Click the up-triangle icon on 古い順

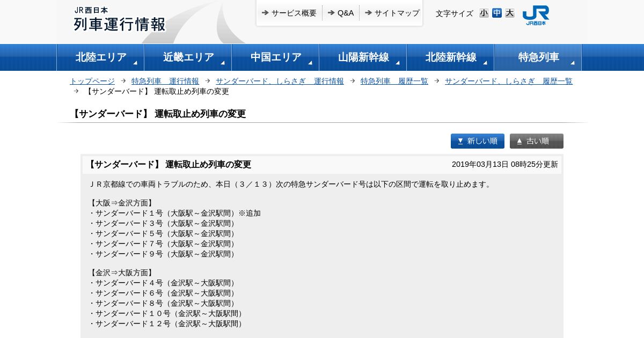click(x=519, y=141)
